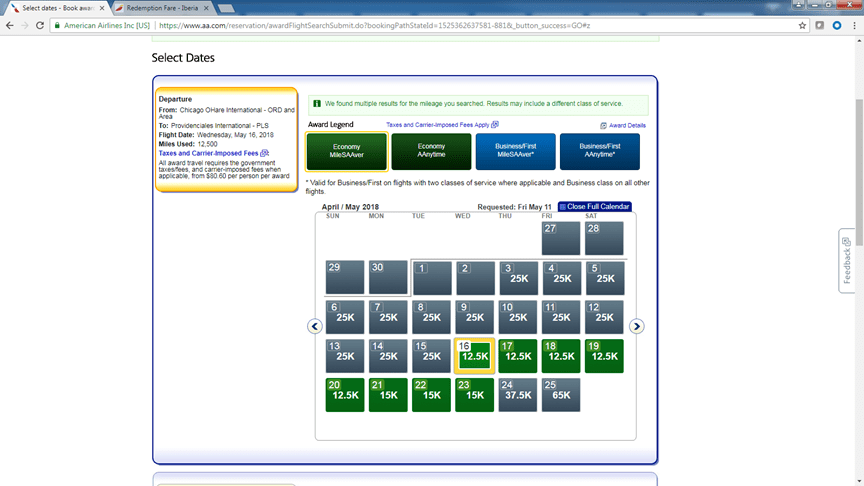Select May 5 at 25K miles
The width and height of the screenshot is (864, 486).
(605, 278)
